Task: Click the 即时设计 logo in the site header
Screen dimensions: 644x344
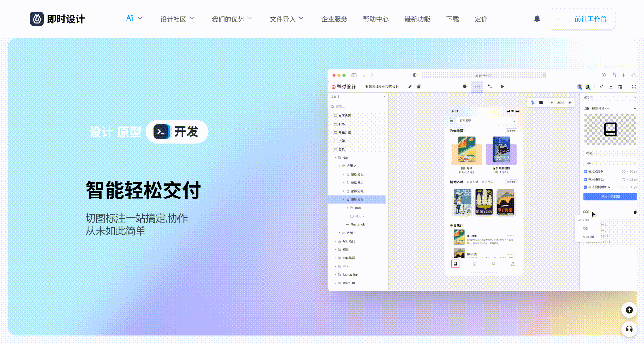Action: [57, 19]
